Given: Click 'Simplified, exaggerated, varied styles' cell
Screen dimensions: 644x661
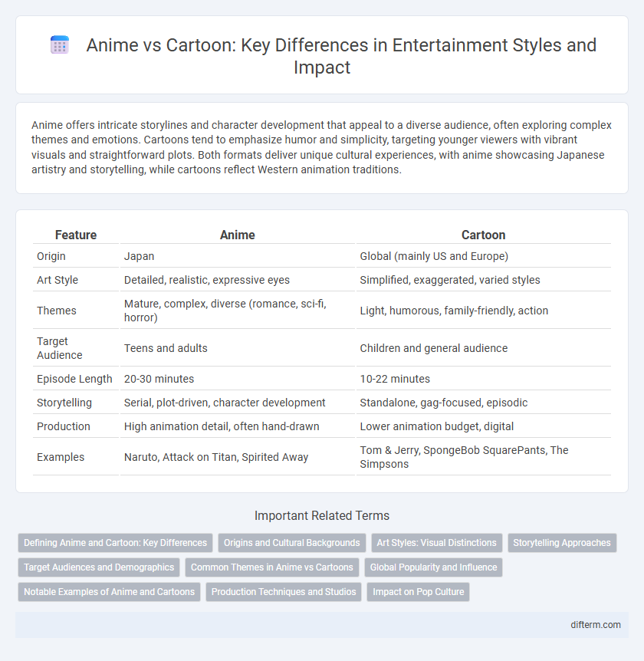Looking at the screenshot, I should coord(484,280).
